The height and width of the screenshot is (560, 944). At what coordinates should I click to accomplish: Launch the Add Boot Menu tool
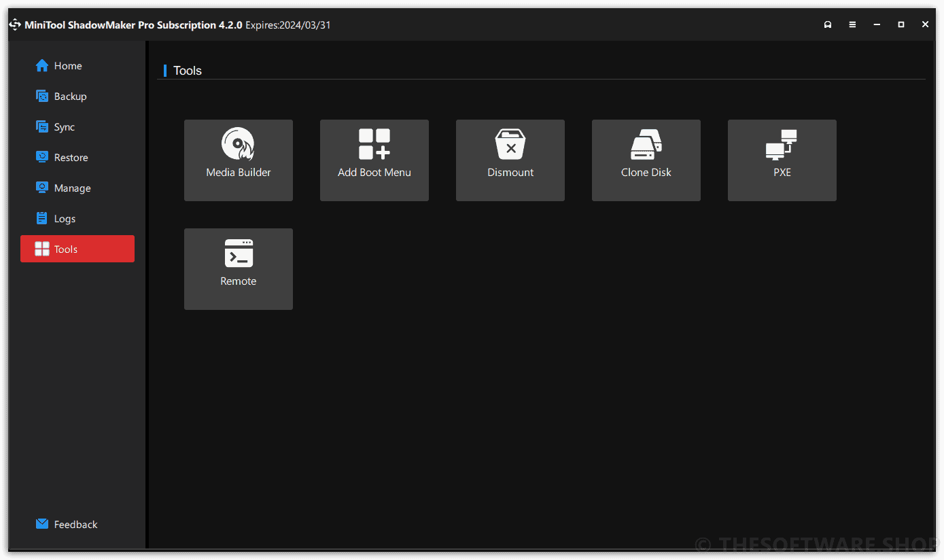[x=374, y=160]
